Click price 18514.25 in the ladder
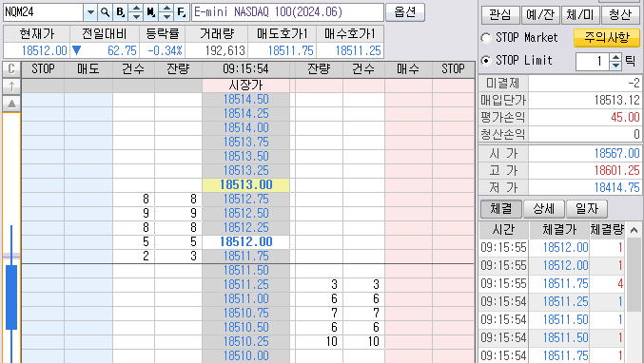 coord(245,114)
